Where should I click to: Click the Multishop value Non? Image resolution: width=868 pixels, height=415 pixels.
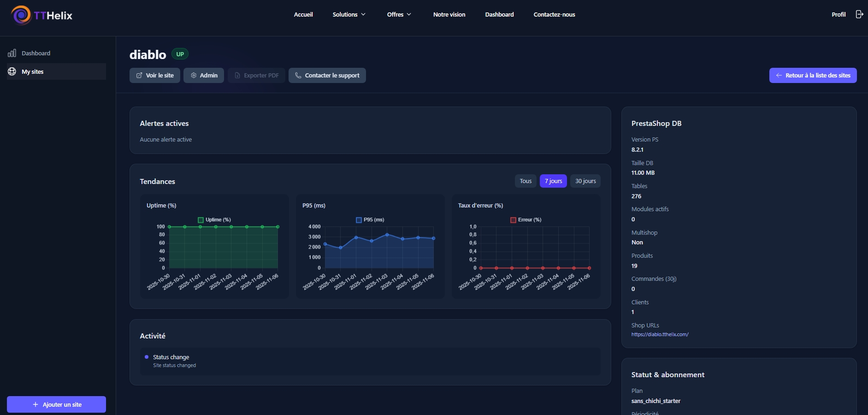tap(637, 243)
